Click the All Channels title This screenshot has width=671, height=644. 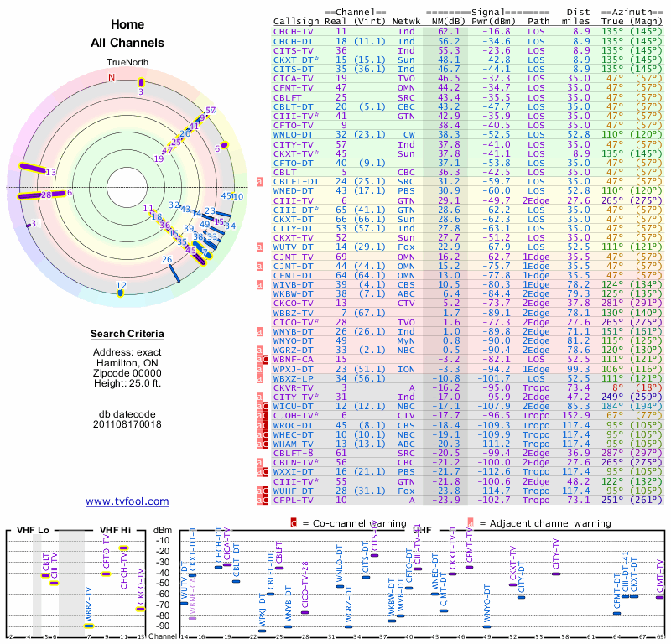(127, 43)
